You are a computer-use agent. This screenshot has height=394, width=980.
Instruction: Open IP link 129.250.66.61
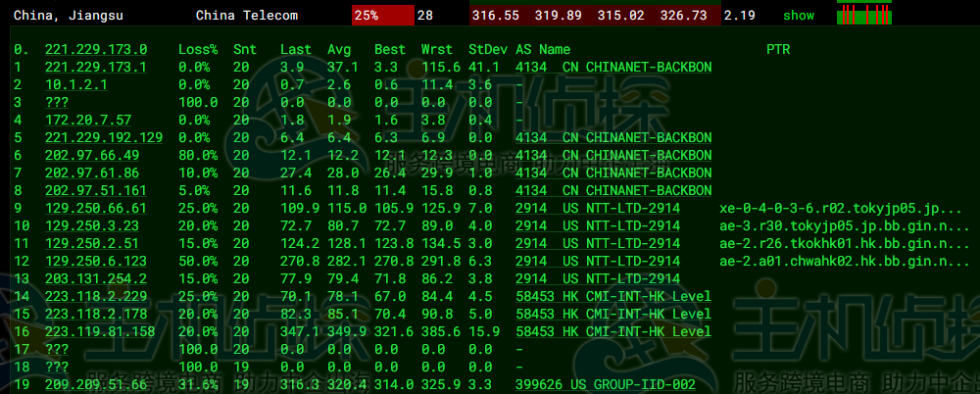point(96,208)
